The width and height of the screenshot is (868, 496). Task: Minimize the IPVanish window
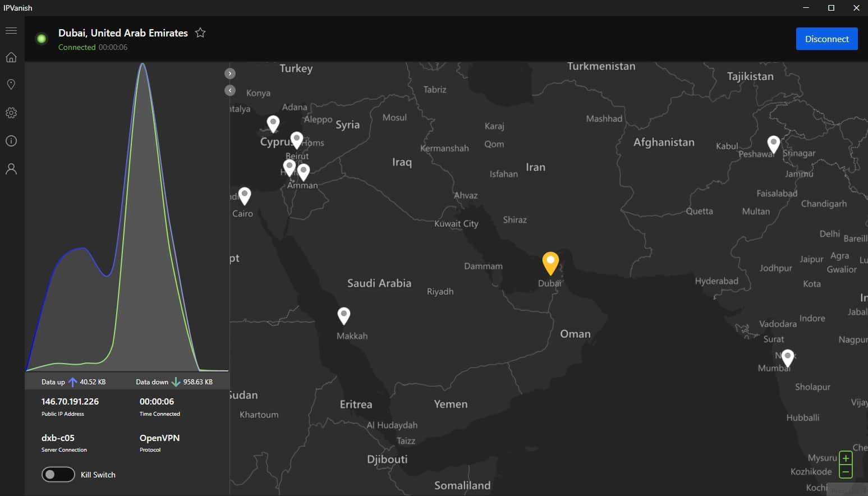coord(806,8)
